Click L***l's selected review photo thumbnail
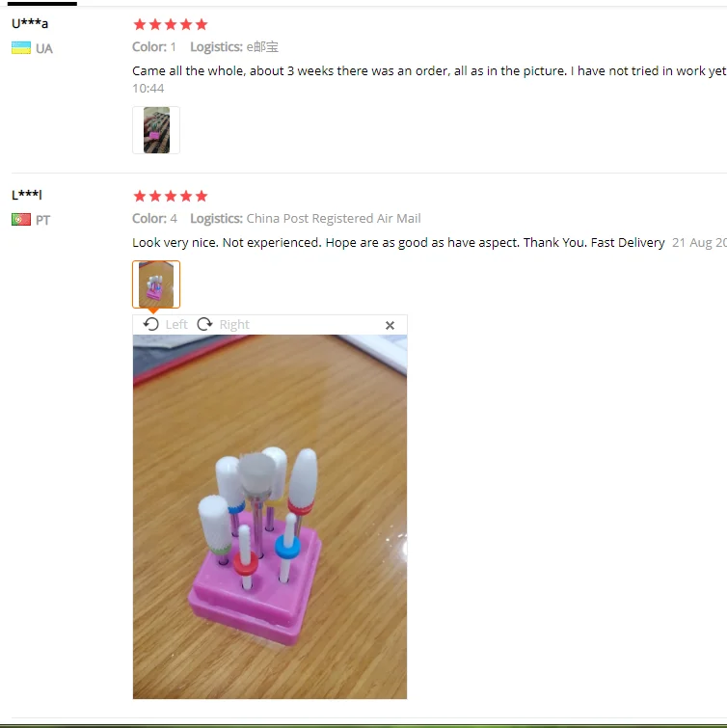 click(156, 284)
